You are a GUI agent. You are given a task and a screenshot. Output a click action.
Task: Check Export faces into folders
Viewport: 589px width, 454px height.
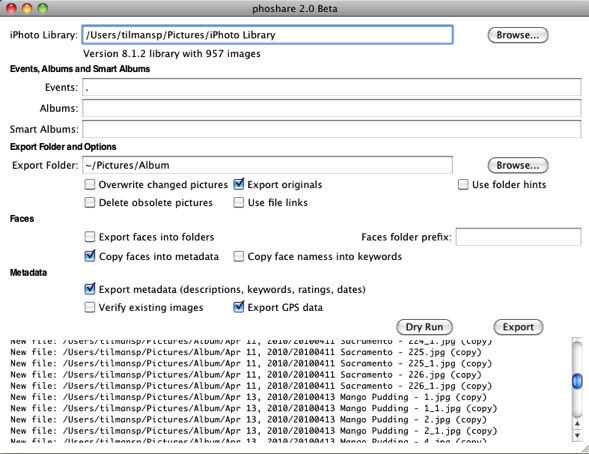pos(89,237)
